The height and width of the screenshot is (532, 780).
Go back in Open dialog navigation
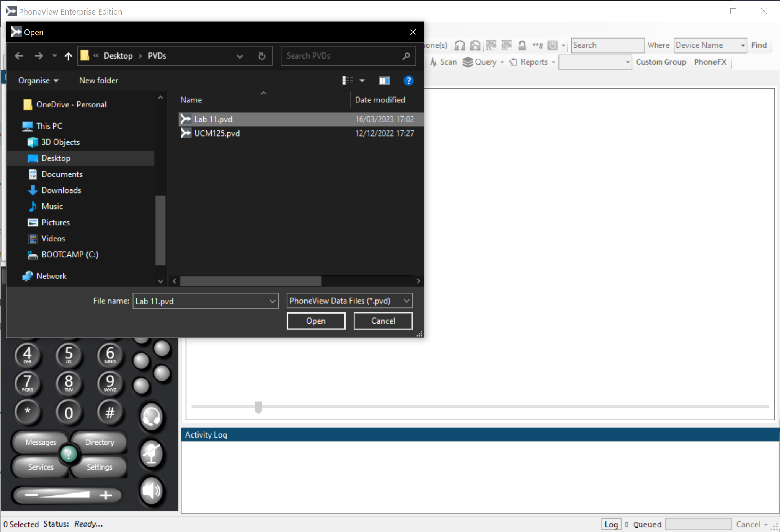(19, 56)
